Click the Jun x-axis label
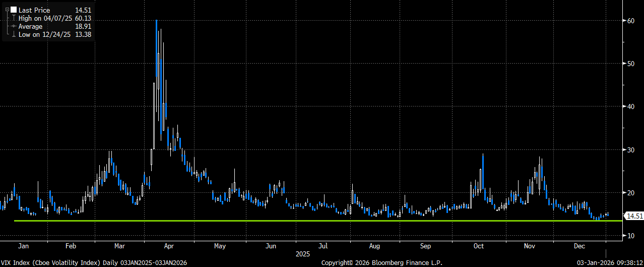The height and width of the screenshot is (267, 644). [x=271, y=246]
